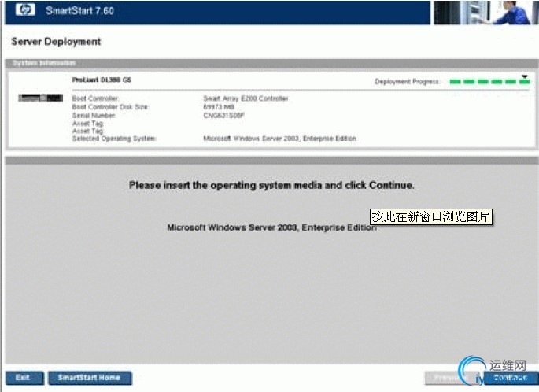Click the ProLiant server thumbnail image
The image size is (539, 392).
(41, 98)
